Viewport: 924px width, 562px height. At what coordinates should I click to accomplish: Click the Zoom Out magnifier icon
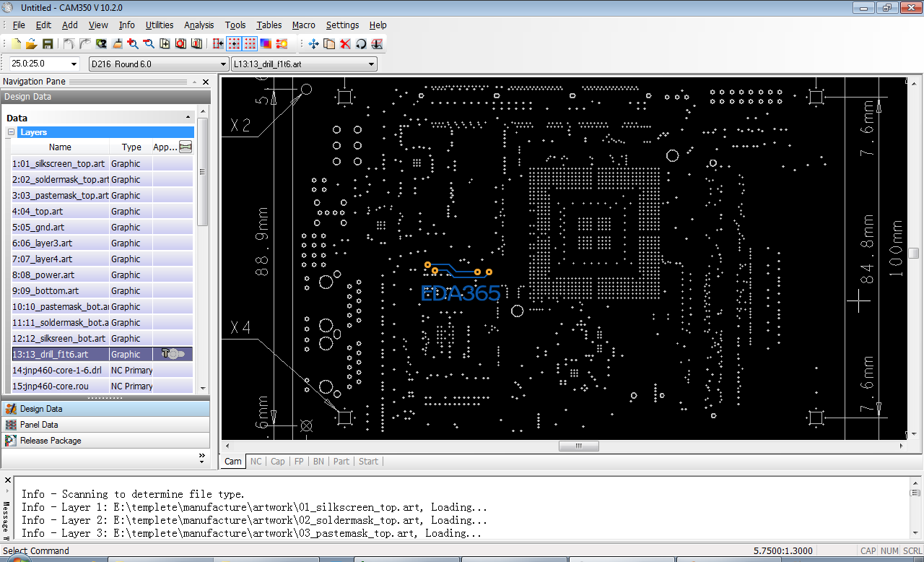(149, 44)
